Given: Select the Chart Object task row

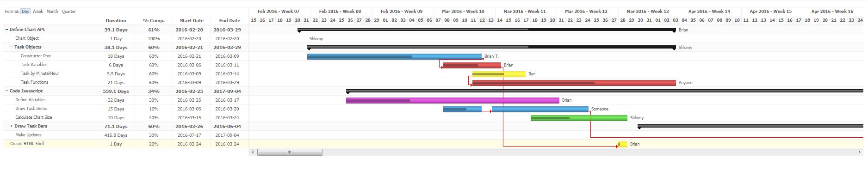Looking at the screenshot, I should [x=126, y=38].
